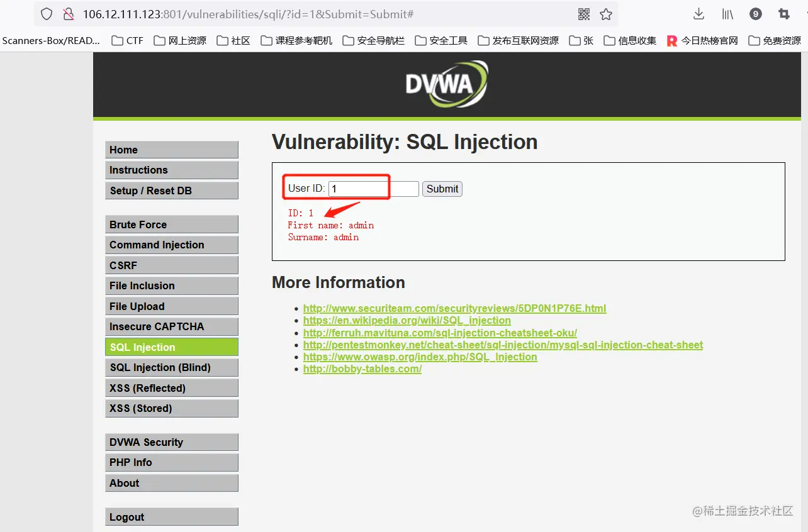Open the 课程参考靶机 bookmarks folder
The height and width of the screenshot is (532, 808).
[x=296, y=40]
